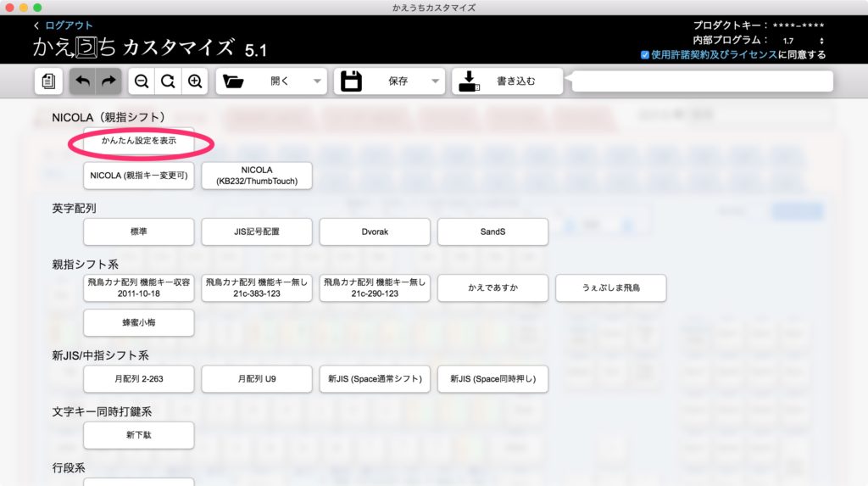The image size is (868, 486).
Task: Reset zoom with the circular magnifier
Action: coord(168,81)
